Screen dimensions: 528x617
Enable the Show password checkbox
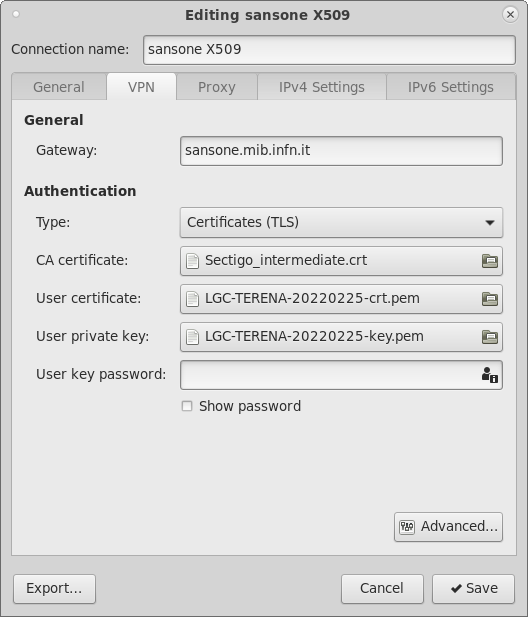coord(187,406)
